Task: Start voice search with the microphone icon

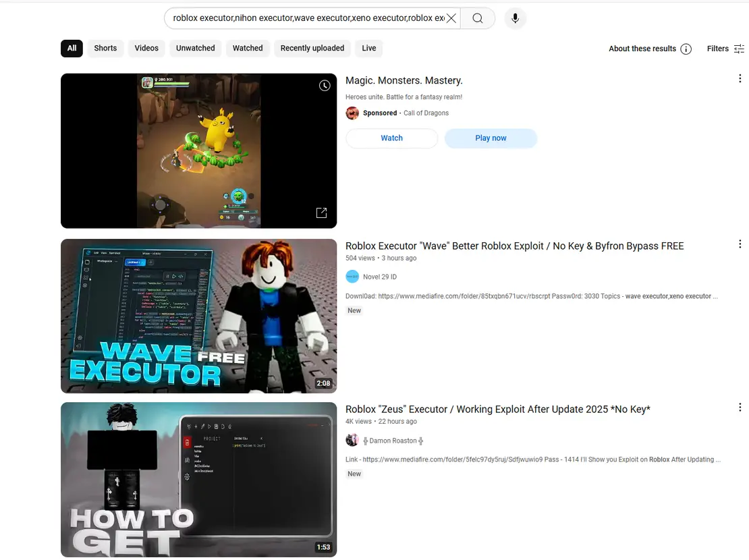Action: pos(515,18)
